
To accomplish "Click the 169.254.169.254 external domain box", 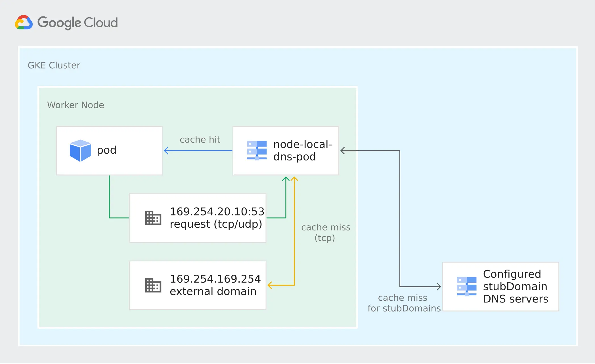I will point(197,285).
